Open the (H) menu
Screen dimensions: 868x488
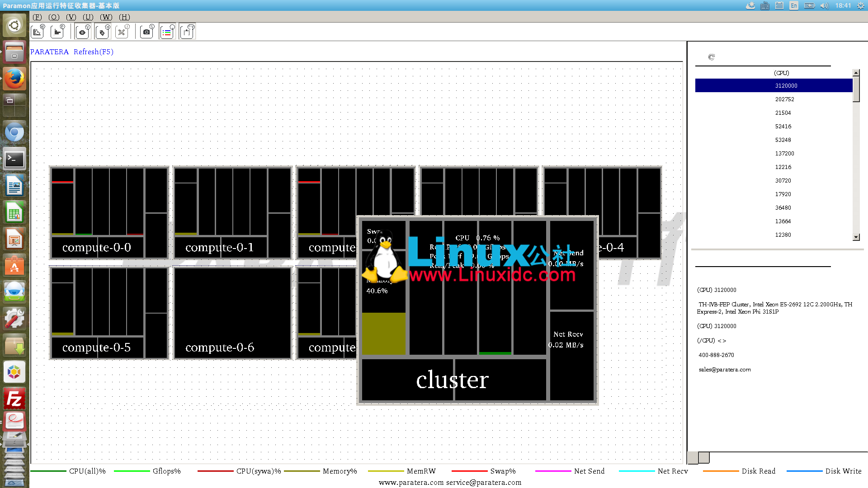(124, 17)
